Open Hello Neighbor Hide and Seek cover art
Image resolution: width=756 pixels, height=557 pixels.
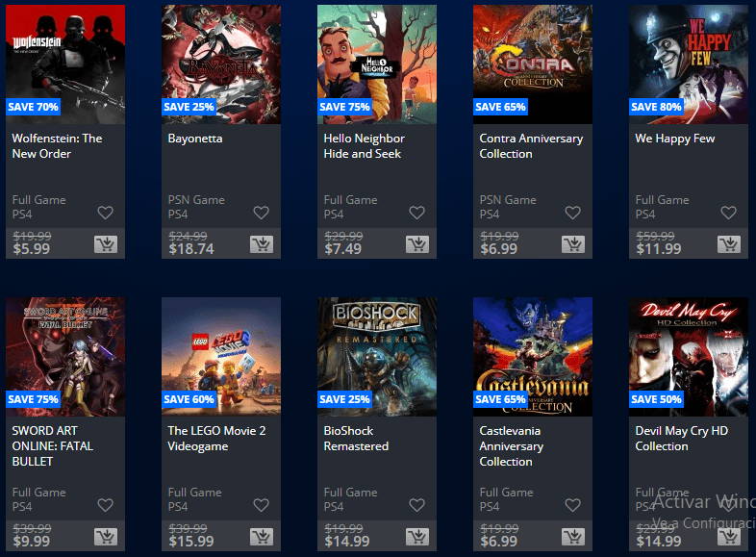(x=377, y=64)
